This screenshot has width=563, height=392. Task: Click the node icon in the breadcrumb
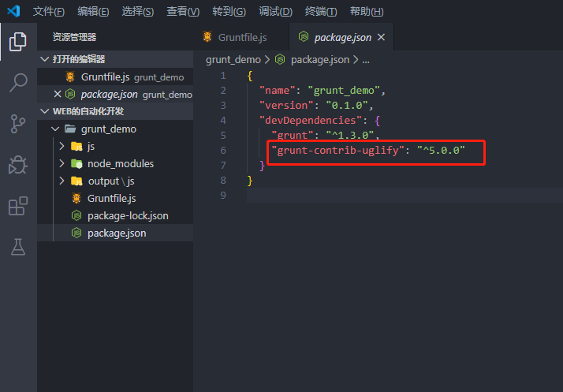coord(280,59)
